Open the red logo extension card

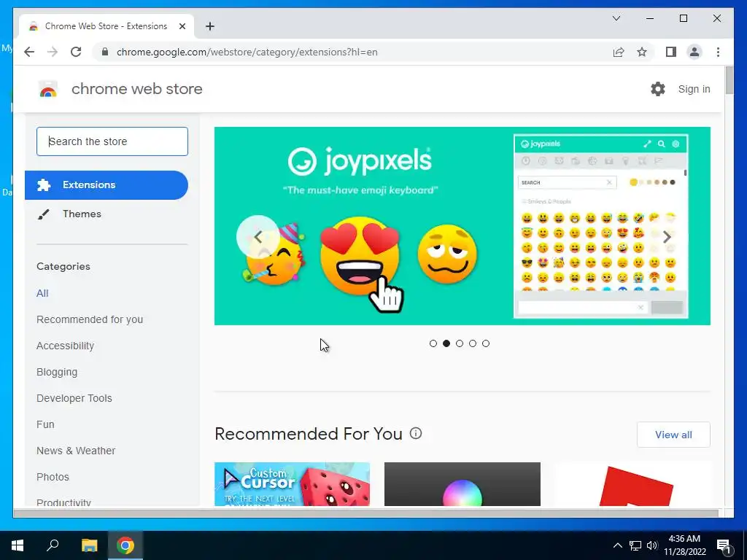pyautogui.click(x=632, y=484)
